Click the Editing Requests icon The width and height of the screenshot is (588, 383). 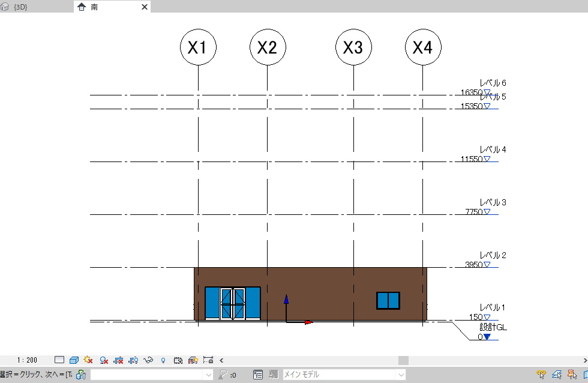point(223,375)
